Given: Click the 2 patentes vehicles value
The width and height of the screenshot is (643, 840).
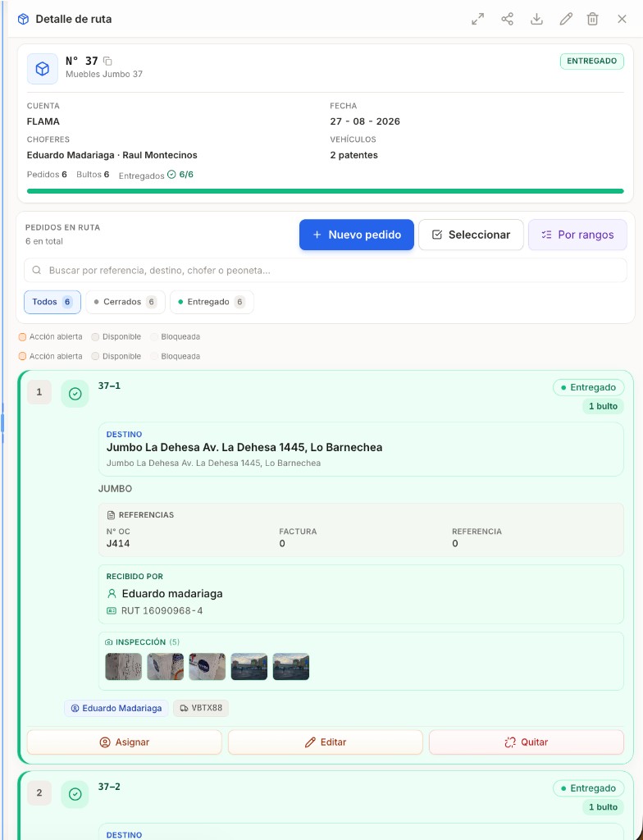Looking at the screenshot, I should [353, 155].
